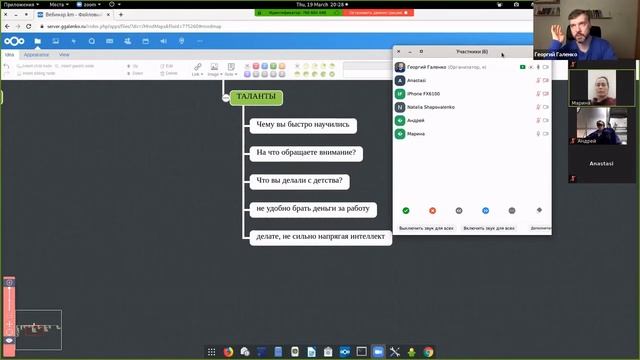
Task: Open the Maps pin icon
Action: point(181,41)
